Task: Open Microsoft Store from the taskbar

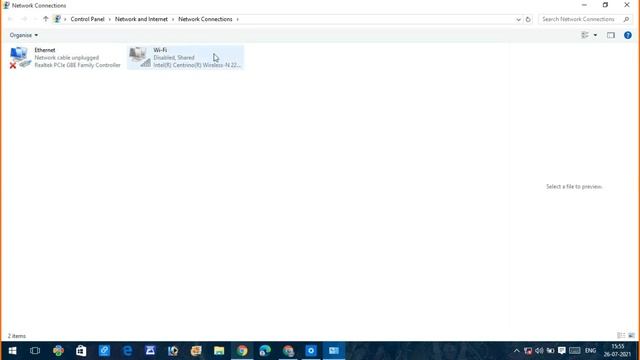Action: 81,351
